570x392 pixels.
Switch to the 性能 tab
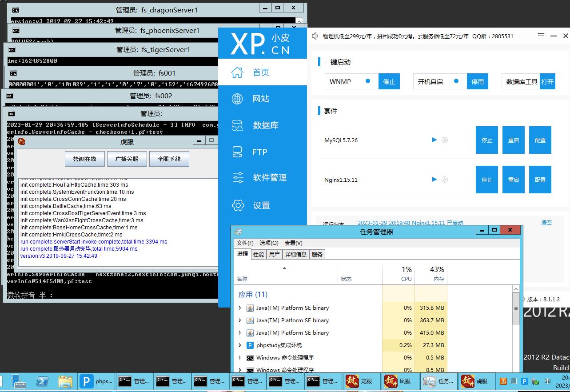click(259, 254)
